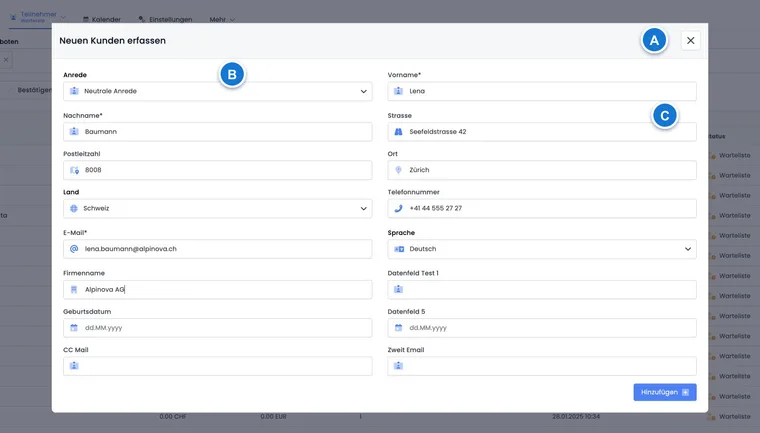Click the globe icon in Land field
Image resolution: width=760 pixels, height=433 pixels.
point(74,208)
